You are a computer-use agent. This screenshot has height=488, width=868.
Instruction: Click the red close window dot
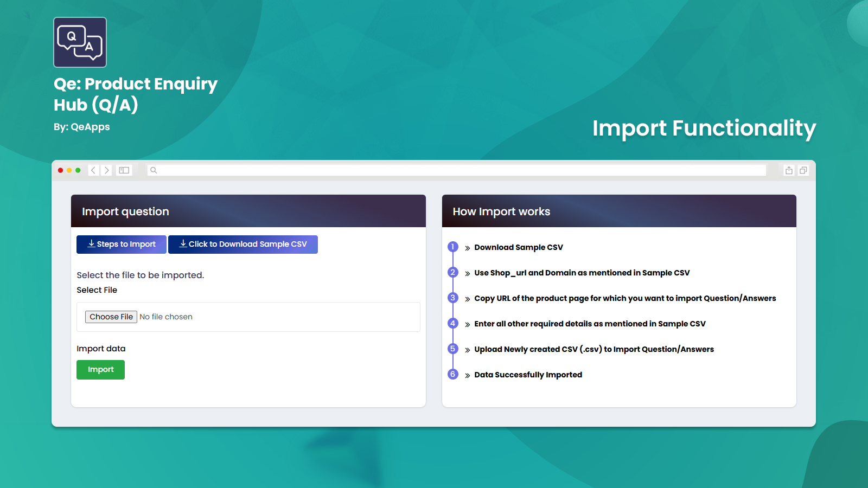click(x=61, y=170)
